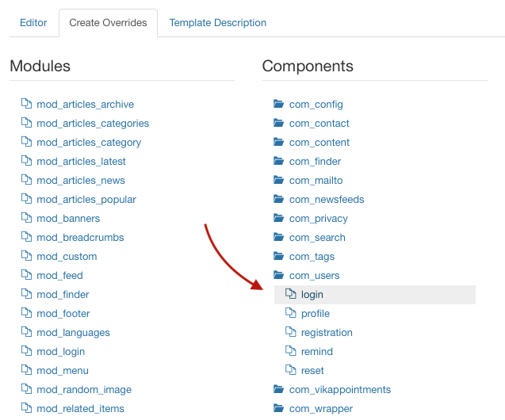Viewport: 505px width, 420px height.
Task: Click the copy icon beside mod_articles_archive
Action: coord(26,104)
